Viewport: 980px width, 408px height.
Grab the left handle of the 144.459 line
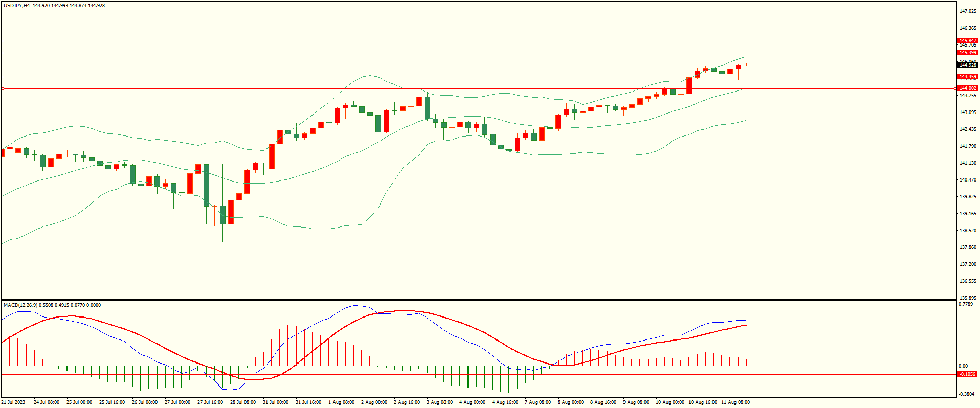(x=3, y=77)
